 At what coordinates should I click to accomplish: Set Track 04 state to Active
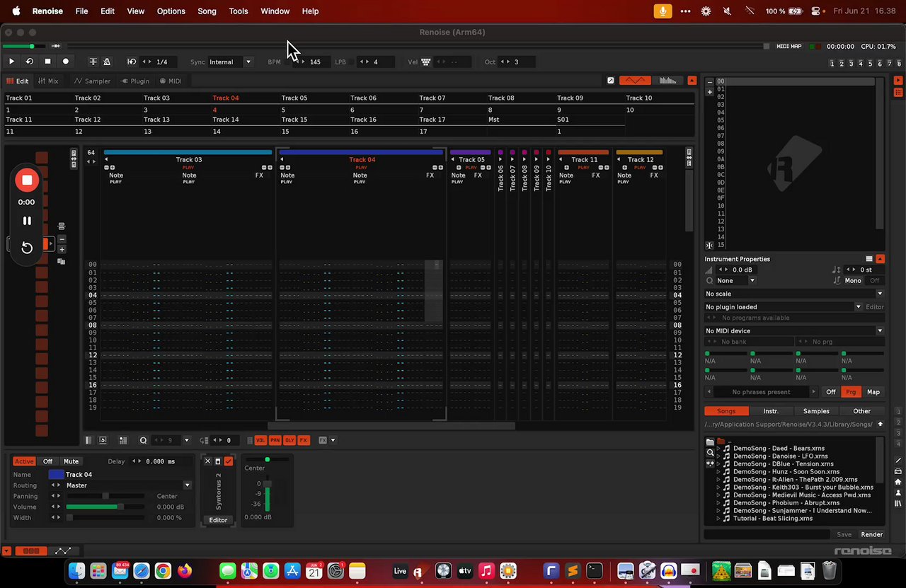tap(24, 461)
